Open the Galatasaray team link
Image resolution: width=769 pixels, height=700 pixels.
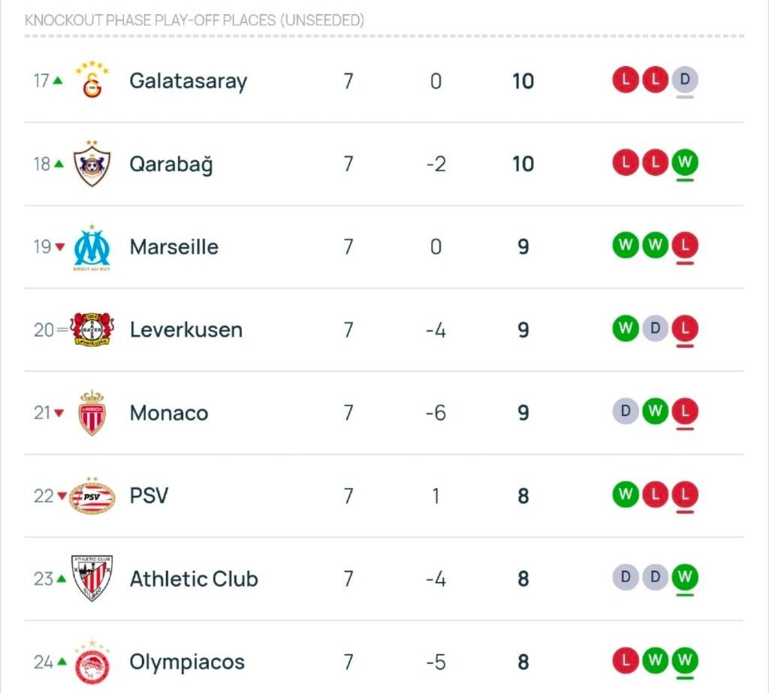tap(188, 81)
